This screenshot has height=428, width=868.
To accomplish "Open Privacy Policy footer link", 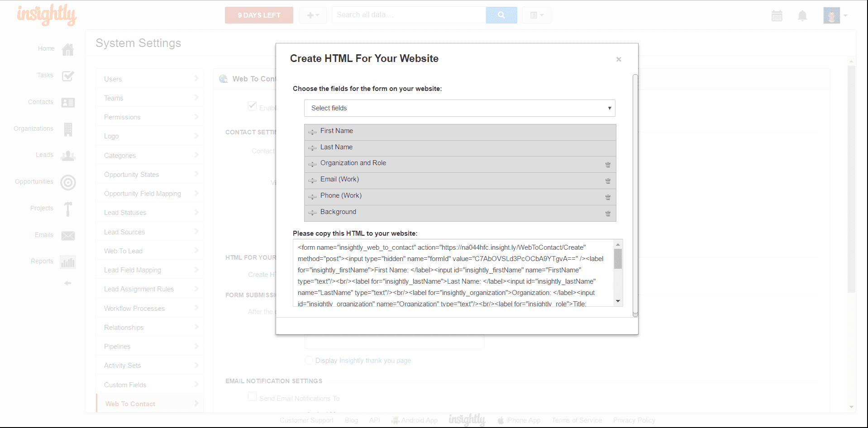I will click(634, 420).
